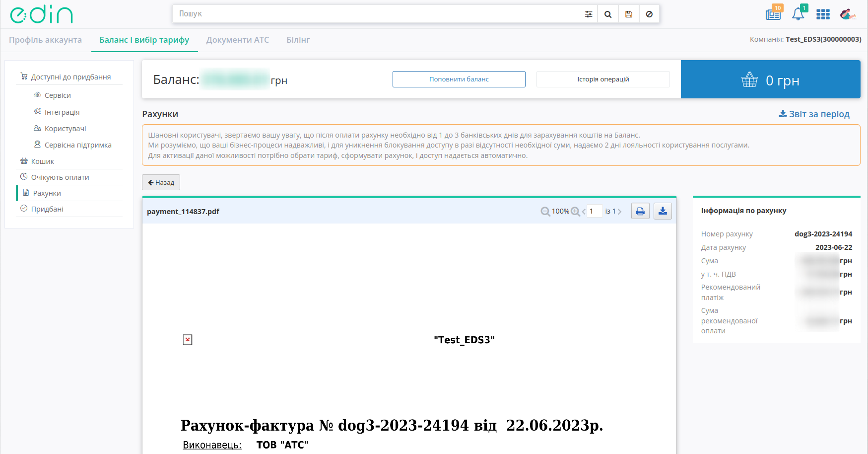Click the basket icon in blue panel
Viewport: 868px width, 454px height.
(x=749, y=80)
